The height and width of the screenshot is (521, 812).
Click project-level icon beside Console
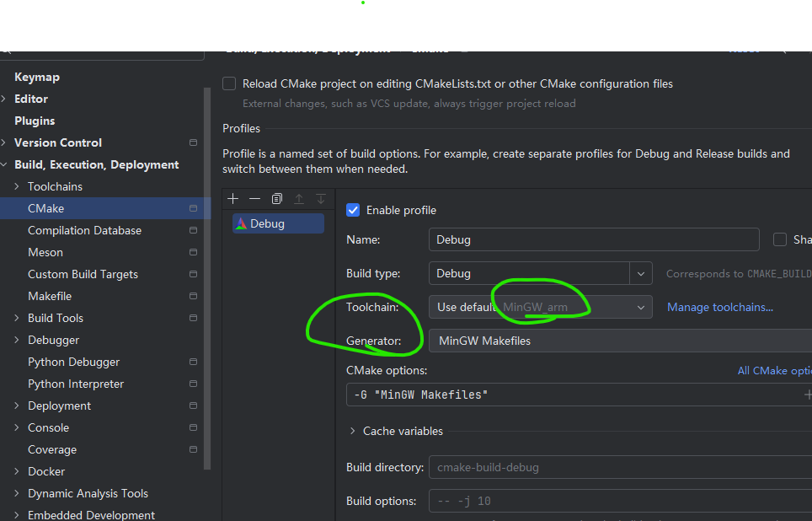pyautogui.click(x=193, y=427)
